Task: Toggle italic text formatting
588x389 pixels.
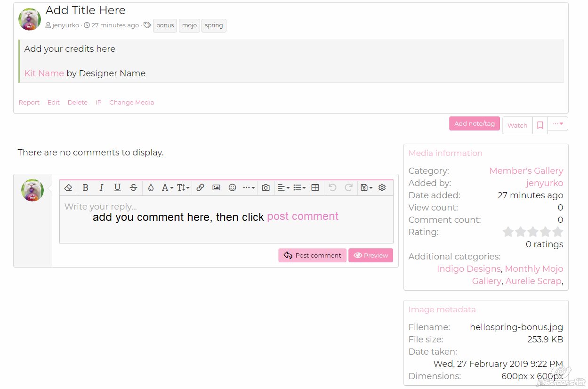Action: [x=101, y=187]
